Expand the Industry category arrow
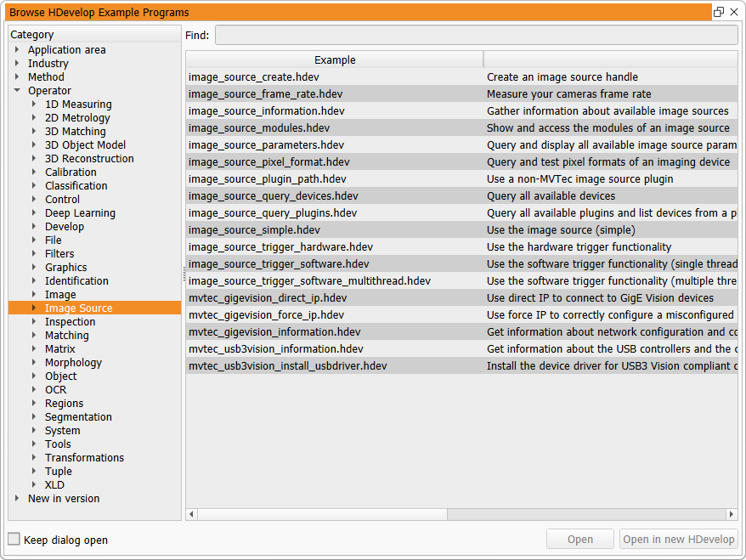Screen dimensions: 746x560 16,64
